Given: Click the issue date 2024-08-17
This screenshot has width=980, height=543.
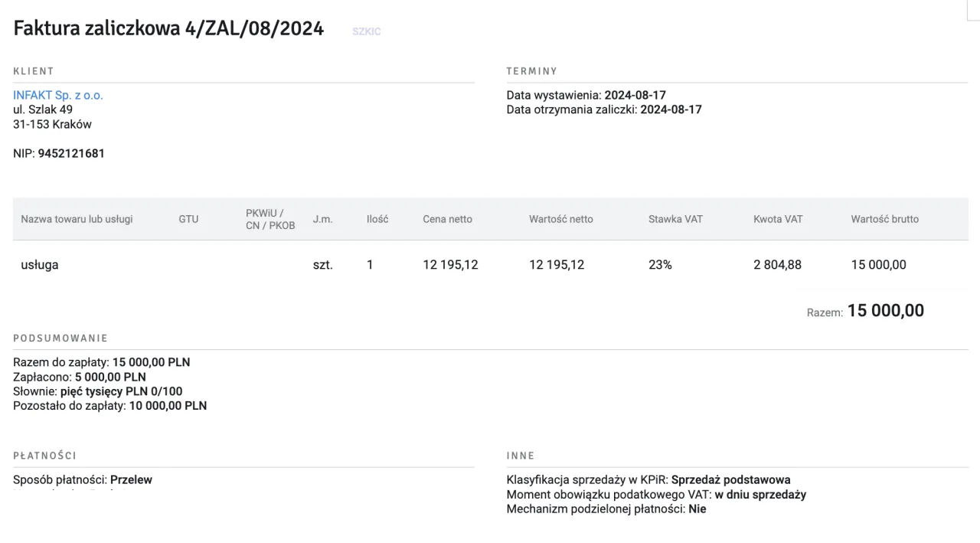Looking at the screenshot, I should click(x=635, y=96).
